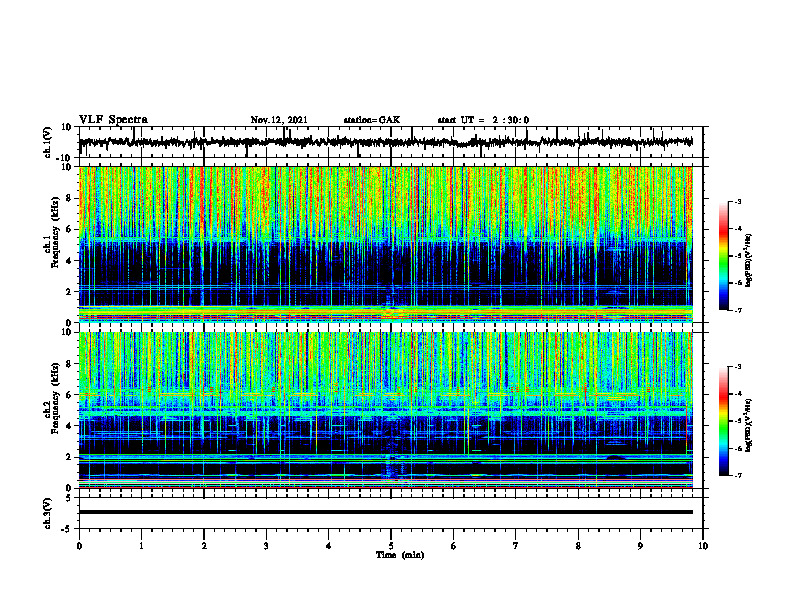Click "-7" on the ch.2 color scale
This screenshot has height=612, width=792.
[x=738, y=475]
